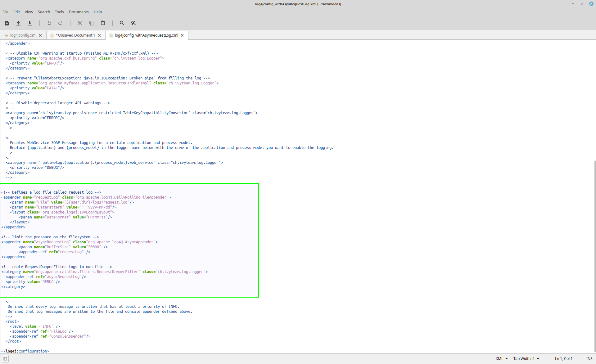The height and width of the screenshot is (364, 596).
Task: Click the TableKeyCompatibilityConvertor category line
Action: pos(132,113)
